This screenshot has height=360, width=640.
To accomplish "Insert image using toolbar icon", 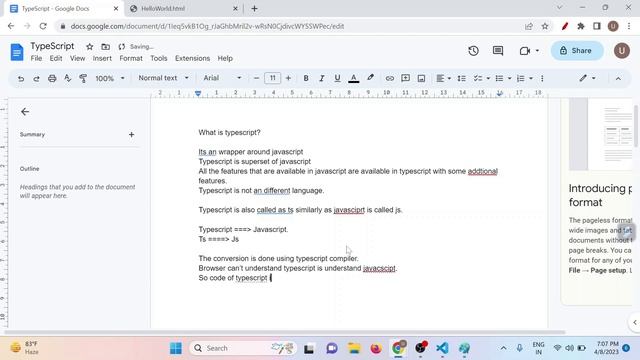I will (x=421, y=78).
